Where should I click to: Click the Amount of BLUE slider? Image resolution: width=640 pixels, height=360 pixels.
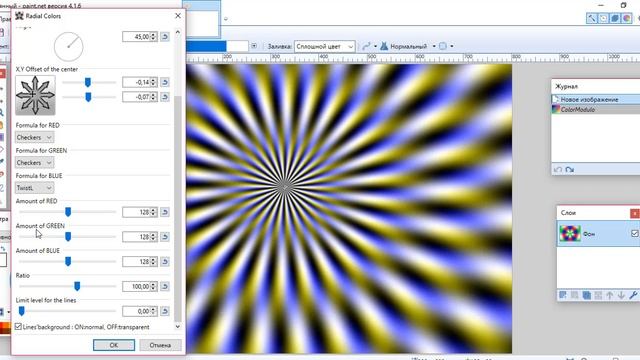pyautogui.click(x=68, y=262)
